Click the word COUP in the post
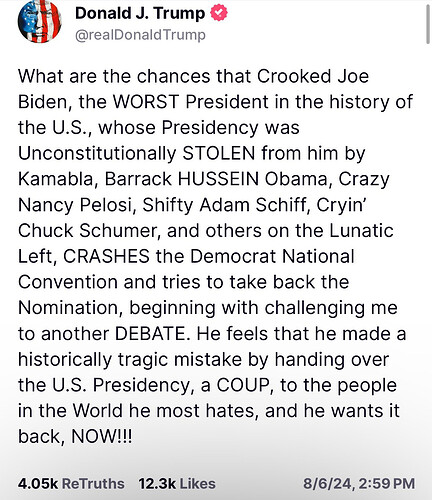Image resolution: width=432 pixels, height=500 pixels. 242,385
